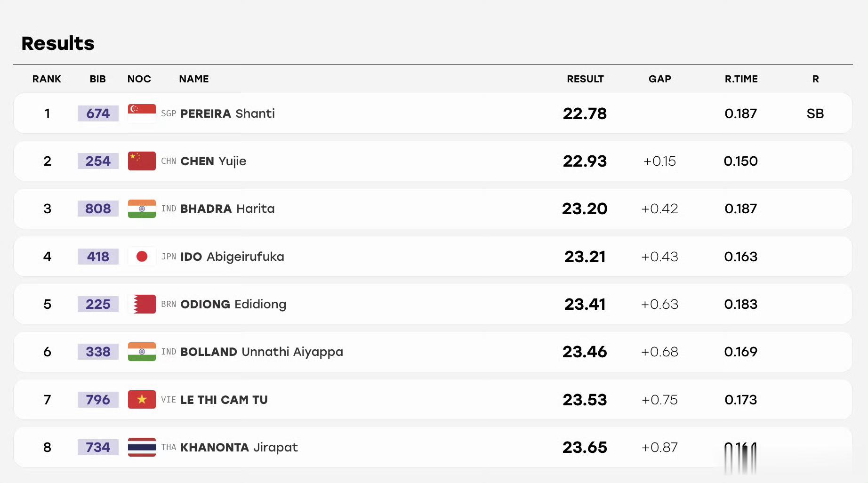
Task: Click the Singapore flag icon
Action: click(x=142, y=113)
